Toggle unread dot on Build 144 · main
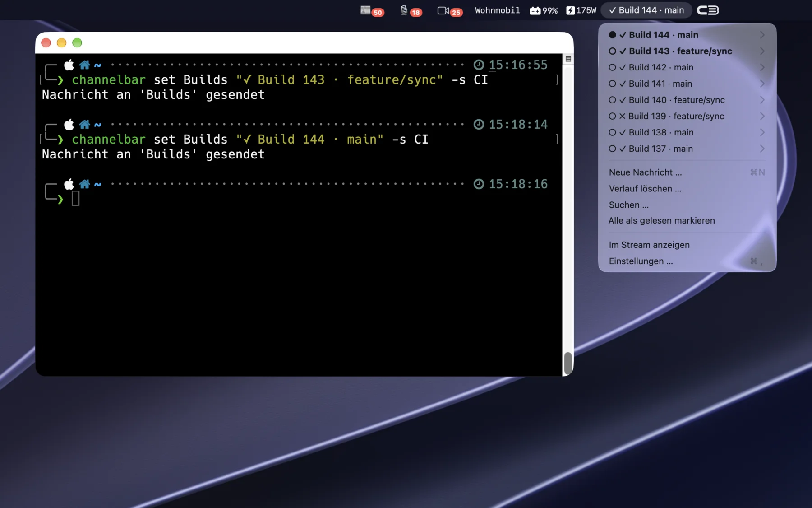Screen dimensions: 812x508 coord(612,35)
